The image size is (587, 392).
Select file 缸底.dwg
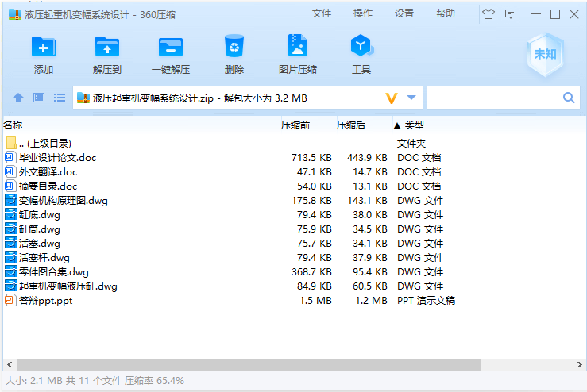[x=294, y=215]
